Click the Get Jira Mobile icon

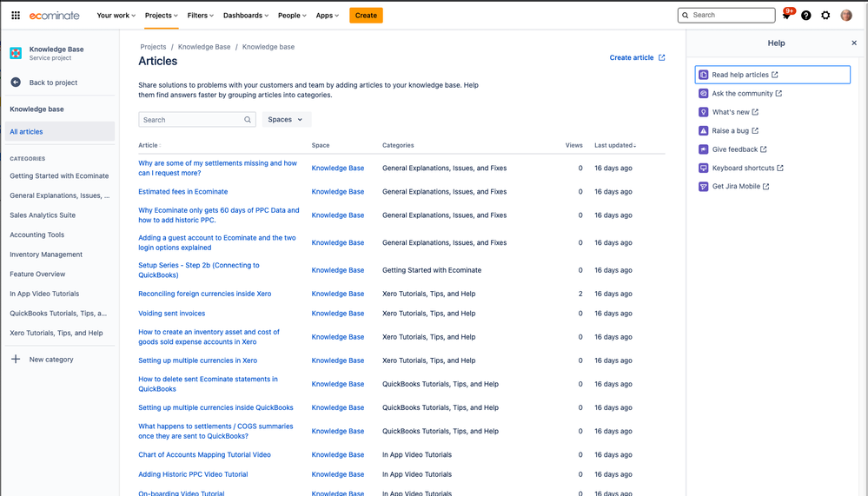click(703, 187)
